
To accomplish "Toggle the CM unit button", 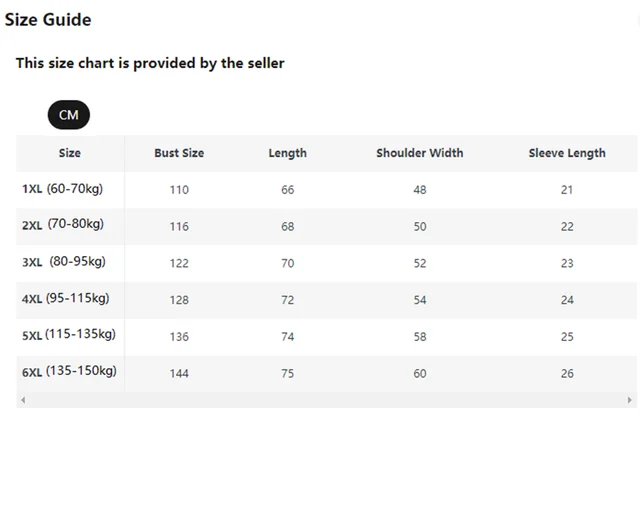I will coord(68,115).
